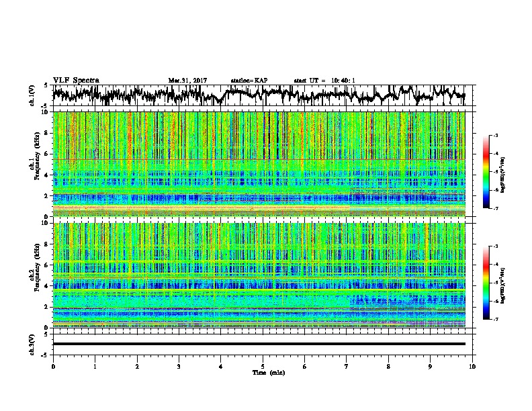532x411 pixels.
Task: Click the ch.1 voltage waveform trace
Action: click(259, 95)
